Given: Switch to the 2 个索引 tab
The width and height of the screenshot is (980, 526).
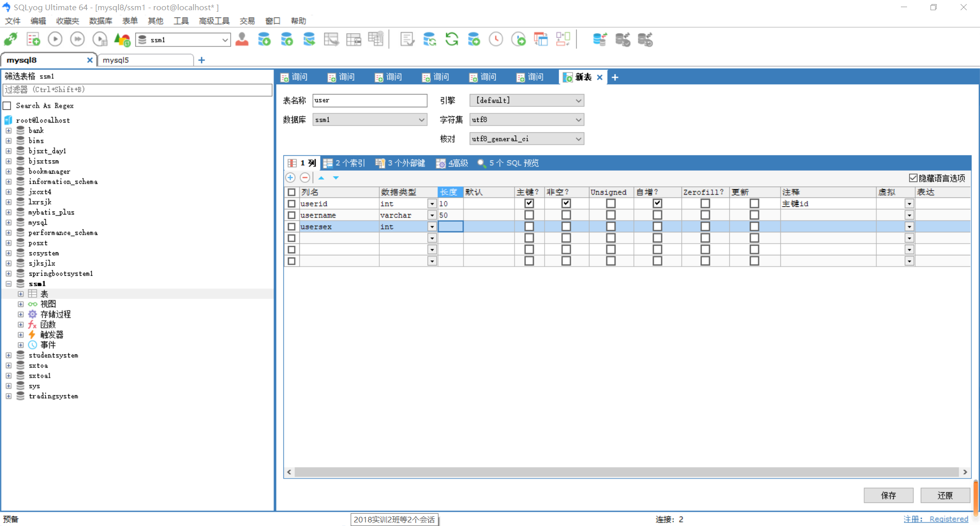Looking at the screenshot, I should (345, 163).
